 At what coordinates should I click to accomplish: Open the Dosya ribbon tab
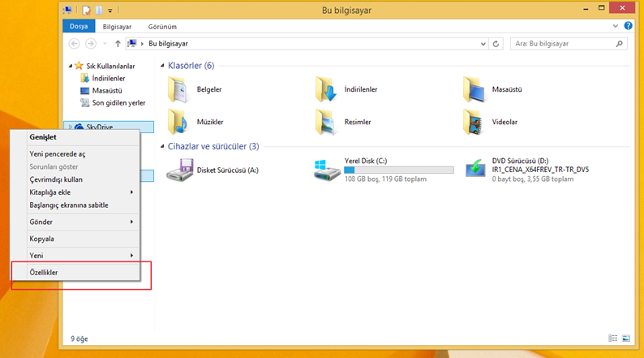point(79,26)
